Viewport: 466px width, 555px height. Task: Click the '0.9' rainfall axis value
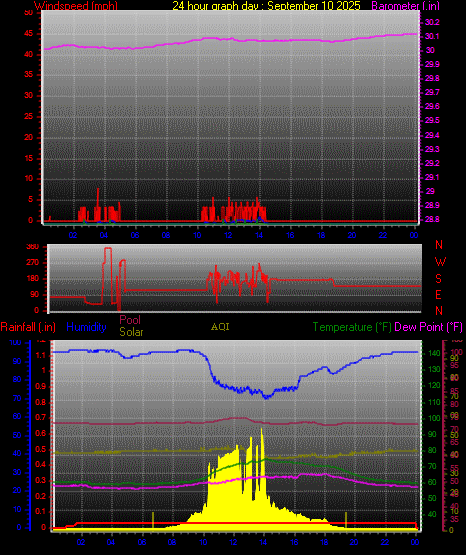pos(41,386)
